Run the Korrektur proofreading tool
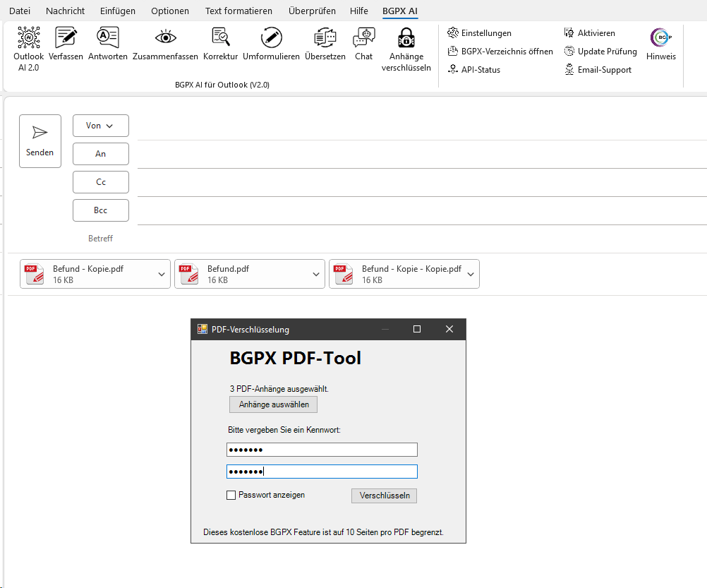This screenshot has width=707, height=588. pos(220,38)
